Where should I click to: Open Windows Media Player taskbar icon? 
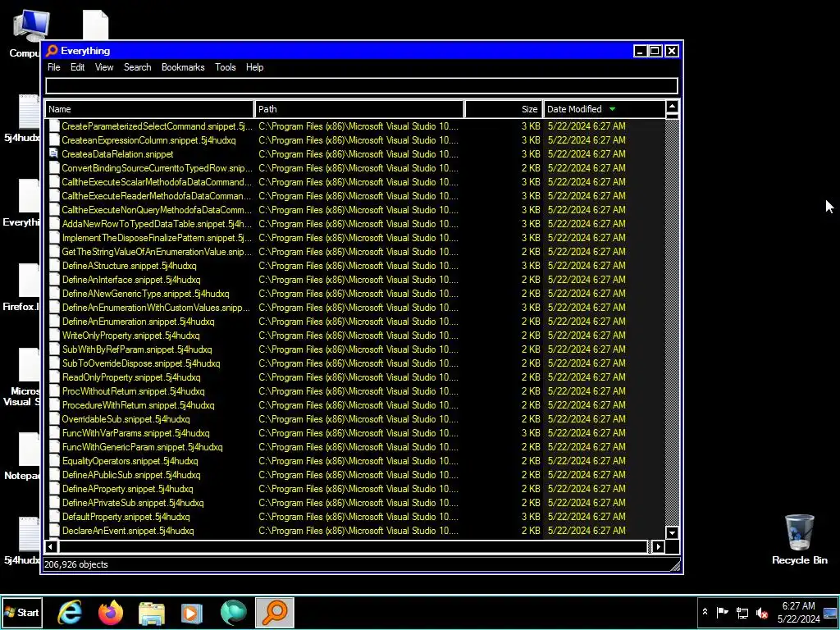[x=192, y=612]
